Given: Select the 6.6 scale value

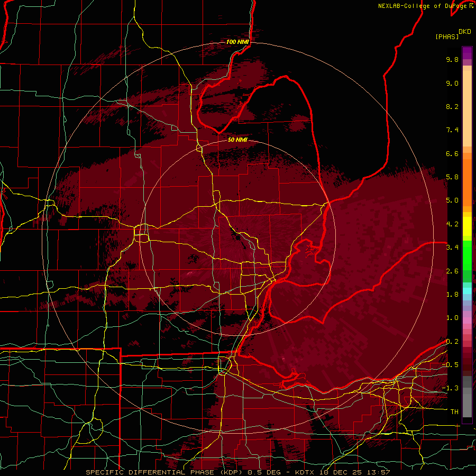Looking at the screenshot, I should tap(452, 153).
